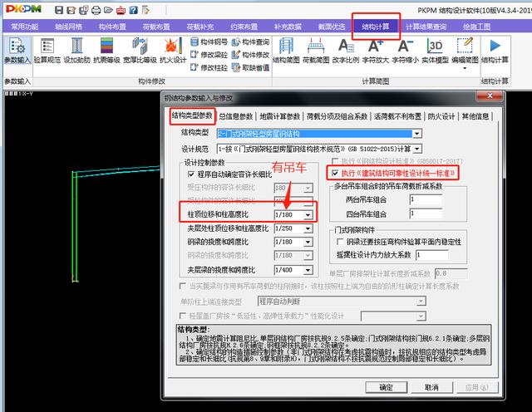Switch to the 地震计算参数 tab
Viewport: 532px width, 412px height.
pyautogui.click(x=280, y=116)
